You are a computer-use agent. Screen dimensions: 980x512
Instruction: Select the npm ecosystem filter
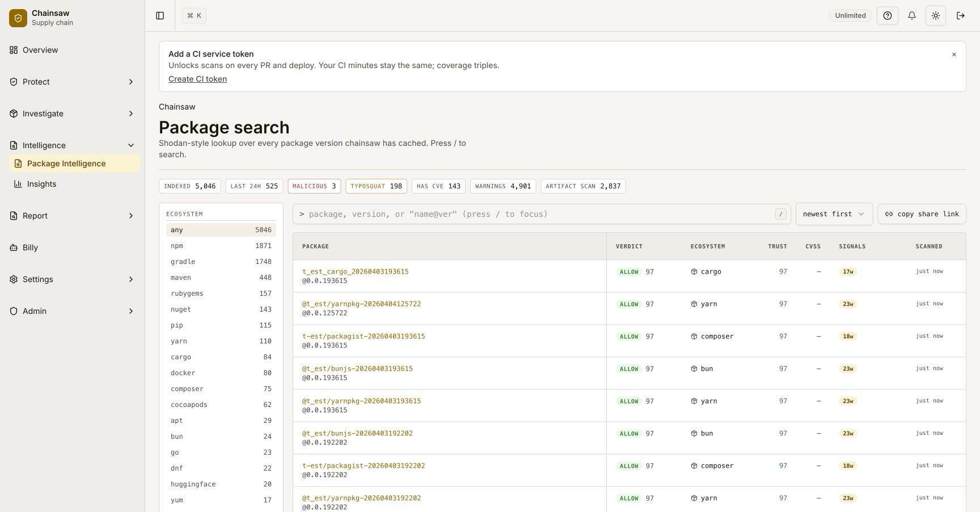[x=221, y=246]
